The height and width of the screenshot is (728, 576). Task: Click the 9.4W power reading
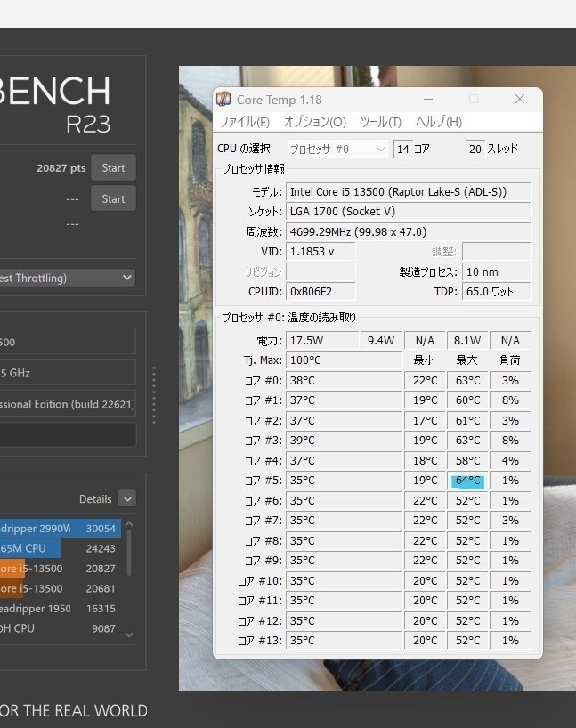click(x=381, y=340)
